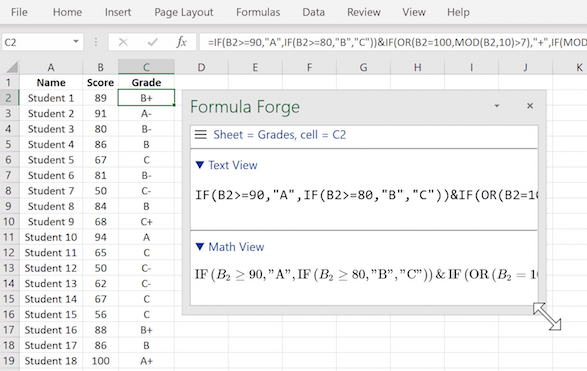Image resolution: width=587 pixels, height=371 pixels.
Task: Switch to the Home ribbon tab
Action: (x=67, y=12)
